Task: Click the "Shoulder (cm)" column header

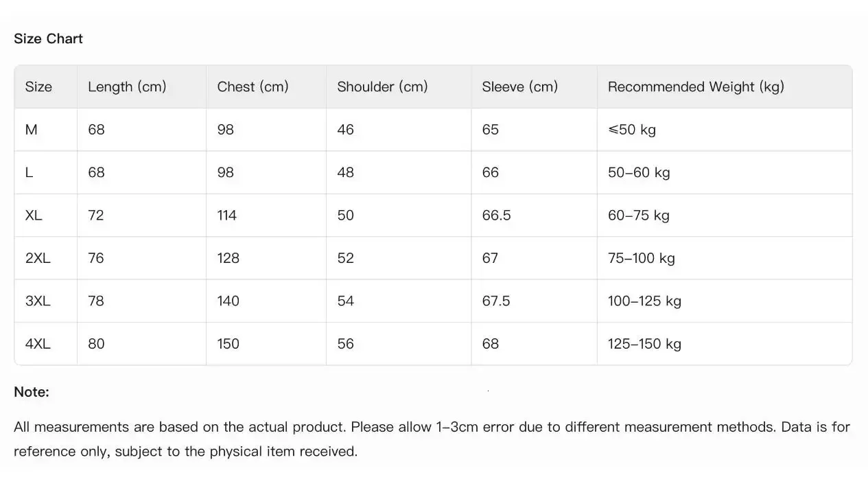Action: click(382, 87)
